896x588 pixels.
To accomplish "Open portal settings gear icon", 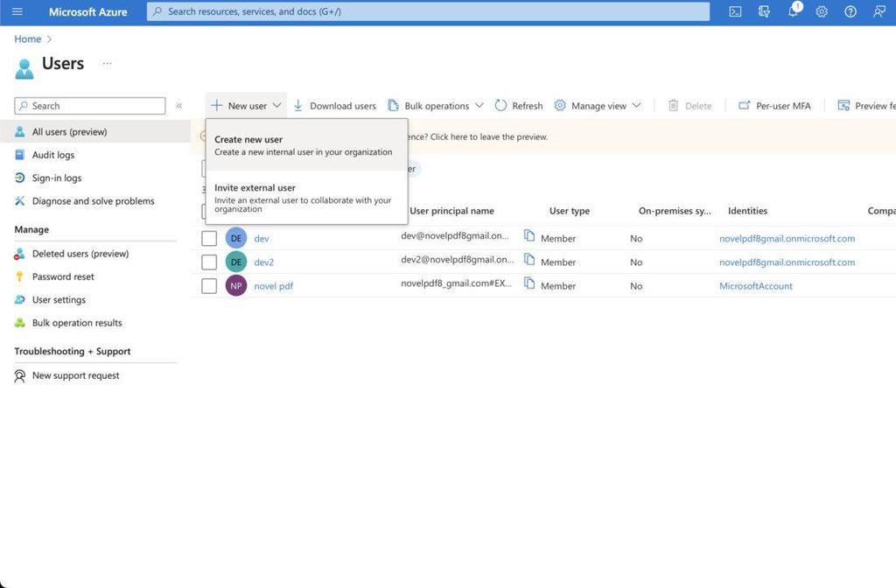I will (x=822, y=11).
